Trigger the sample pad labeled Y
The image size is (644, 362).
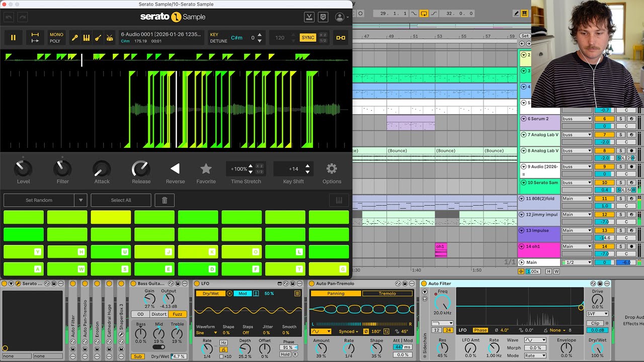pos(24,251)
